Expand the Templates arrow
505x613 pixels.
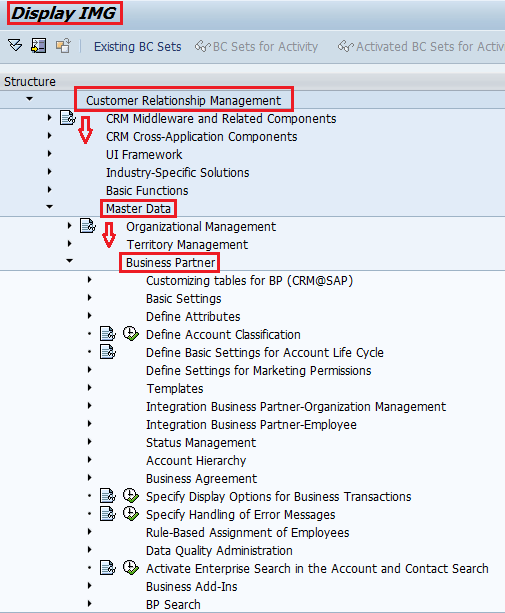point(90,387)
